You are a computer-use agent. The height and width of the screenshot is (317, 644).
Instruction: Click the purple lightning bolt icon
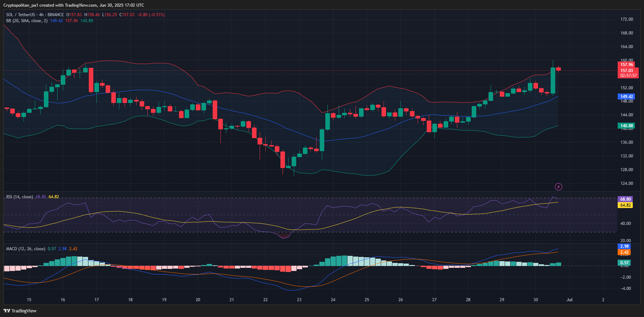click(x=558, y=187)
